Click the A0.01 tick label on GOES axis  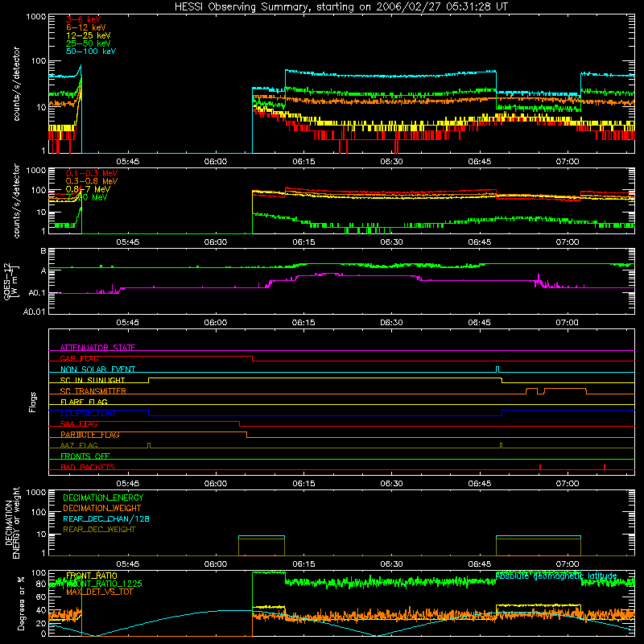point(35,312)
